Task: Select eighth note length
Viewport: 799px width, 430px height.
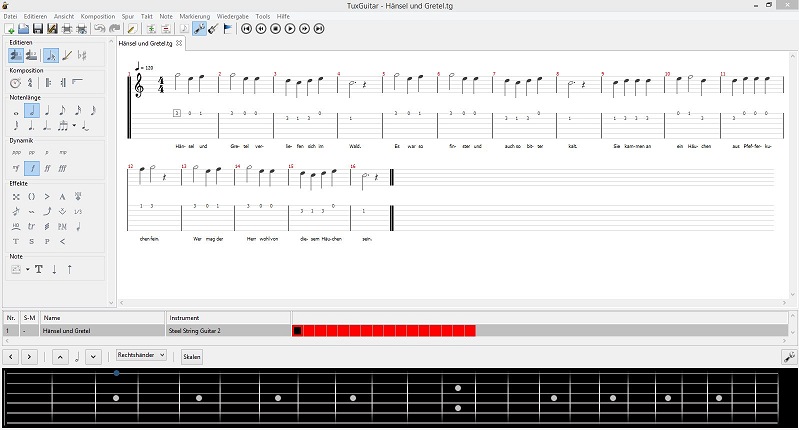Action: (62, 111)
